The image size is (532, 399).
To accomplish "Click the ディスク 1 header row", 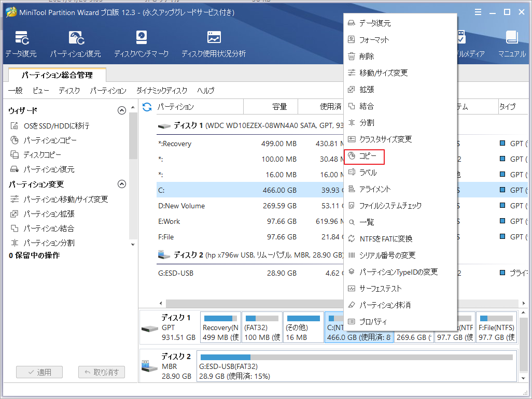I will 250,125.
